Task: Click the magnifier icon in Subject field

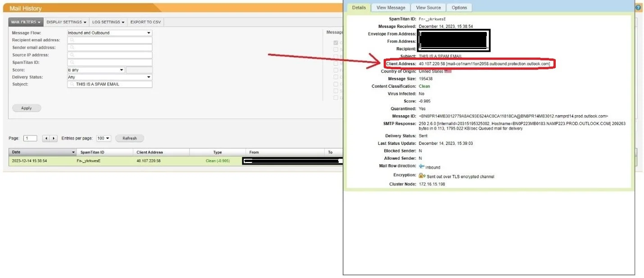Action: 72,85
